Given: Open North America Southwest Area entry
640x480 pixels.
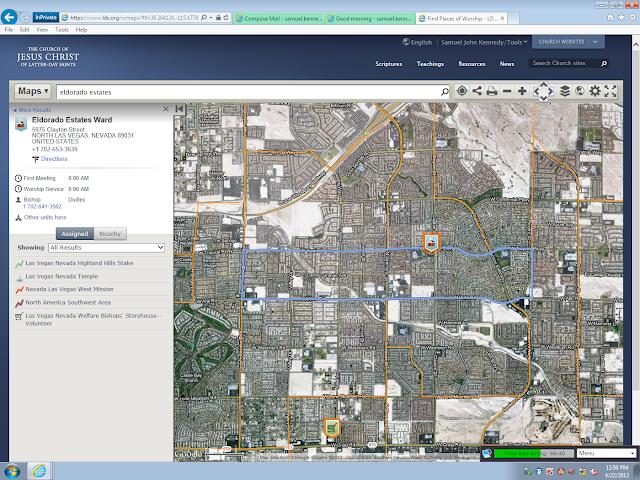Looking at the screenshot, I should click(x=68, y=302).
